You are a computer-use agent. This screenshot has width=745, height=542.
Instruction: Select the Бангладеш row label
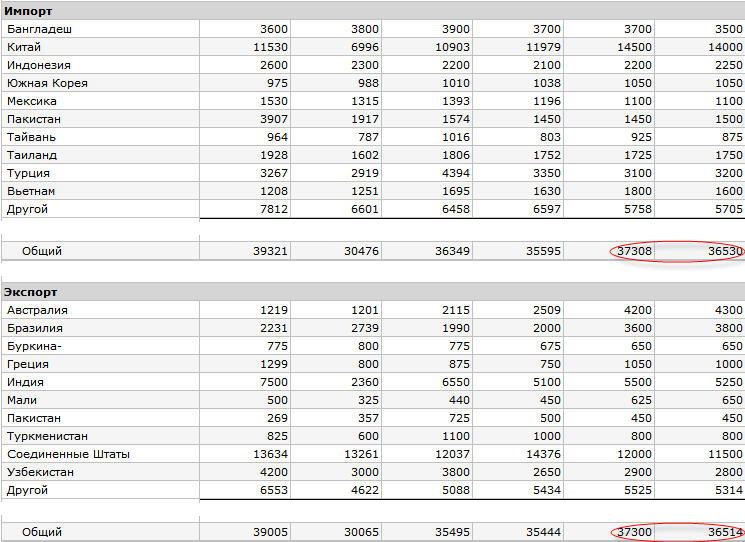pos(40,29)
